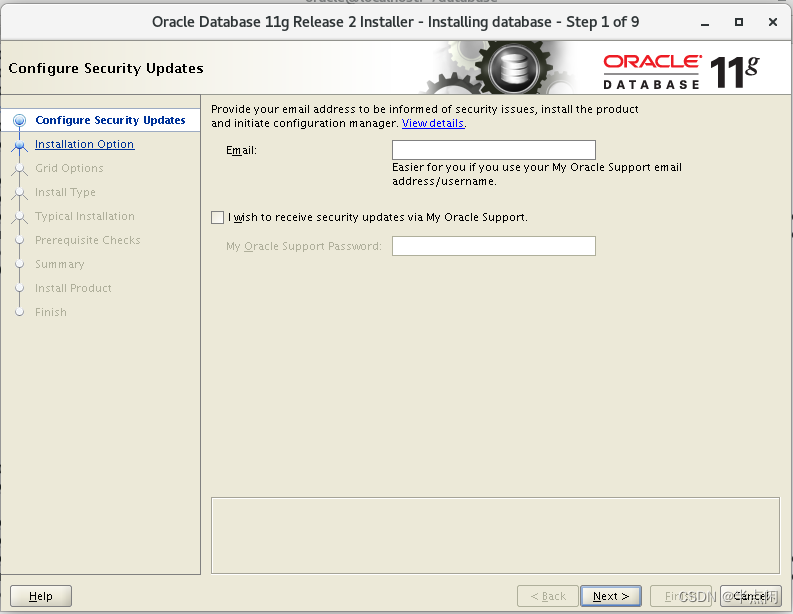The width and height of the screenshot is (793, 614).
Task: Close the installer window
Action: click(x=773, y=22)
